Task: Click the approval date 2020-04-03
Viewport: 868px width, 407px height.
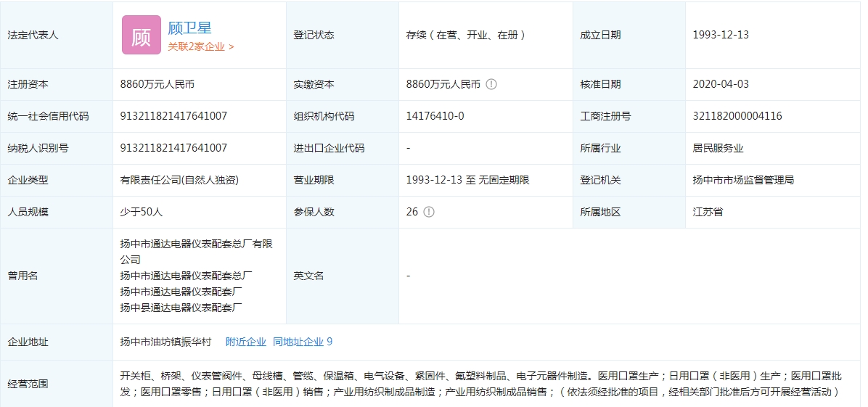Action: (721, 84)
